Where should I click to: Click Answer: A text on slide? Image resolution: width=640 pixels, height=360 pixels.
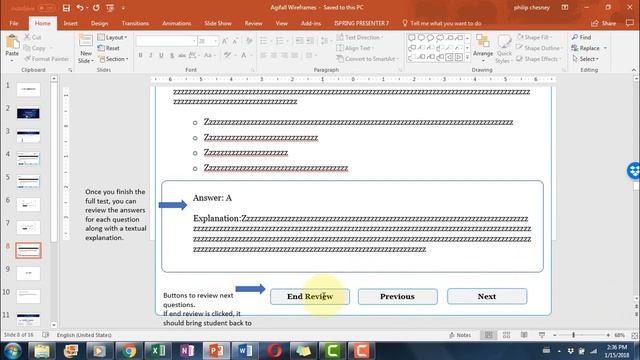click(212, 198)
